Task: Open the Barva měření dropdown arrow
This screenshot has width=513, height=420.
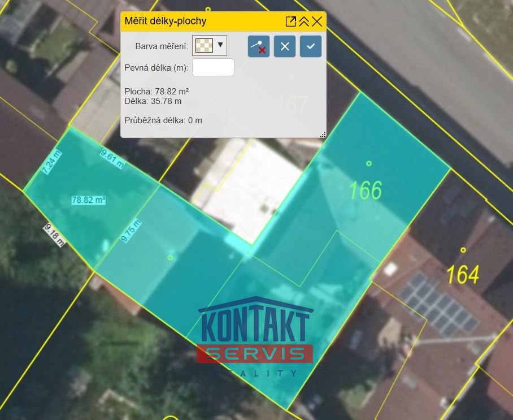Action: pyautogui.click(x=220, y=45)
